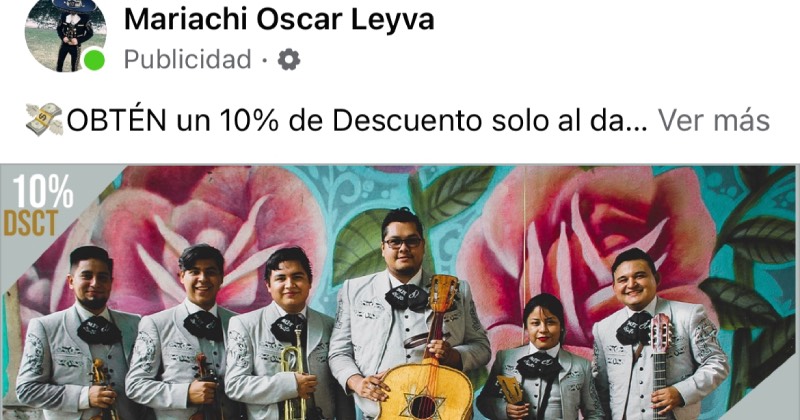Tap the trumpet held by the musician
800x420 pixels.
click(x=293, y=380)
